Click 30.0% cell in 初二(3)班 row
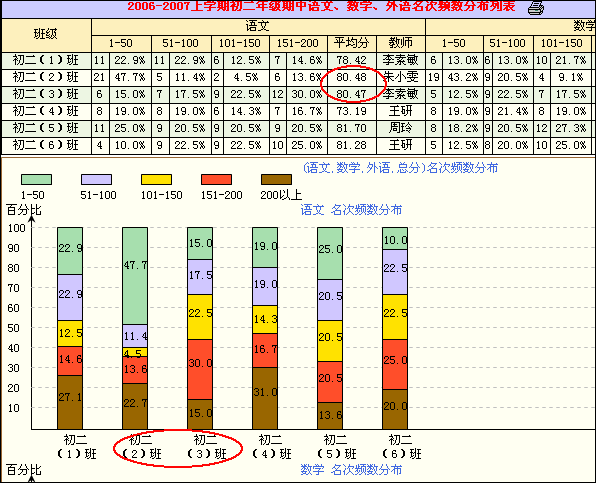The height and width of the screenshot is (483, 596). coord(306,94)
